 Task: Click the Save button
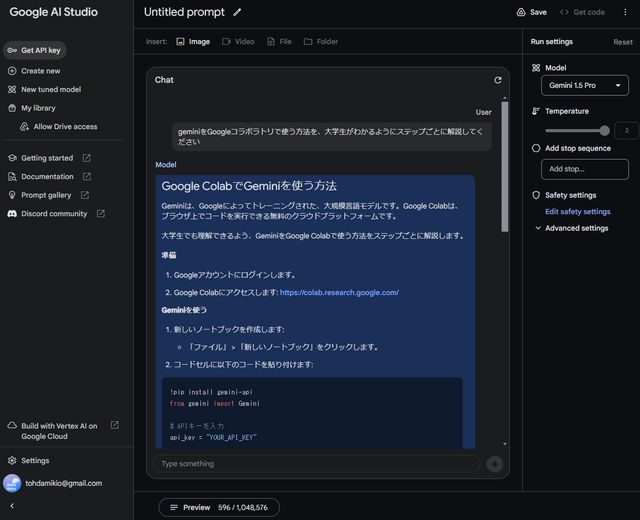point(531,12)
